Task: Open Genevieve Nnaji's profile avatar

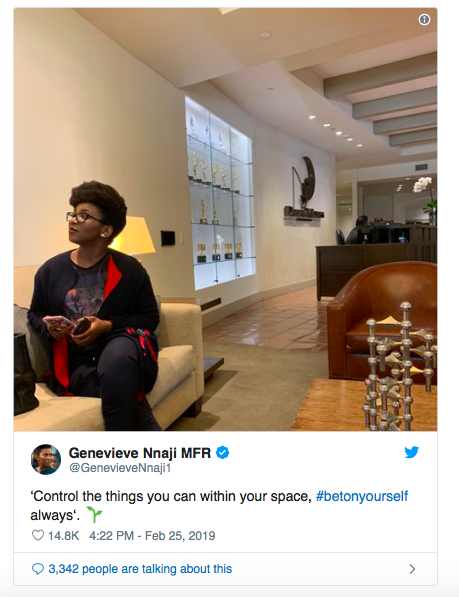Action: click(46, 459)
